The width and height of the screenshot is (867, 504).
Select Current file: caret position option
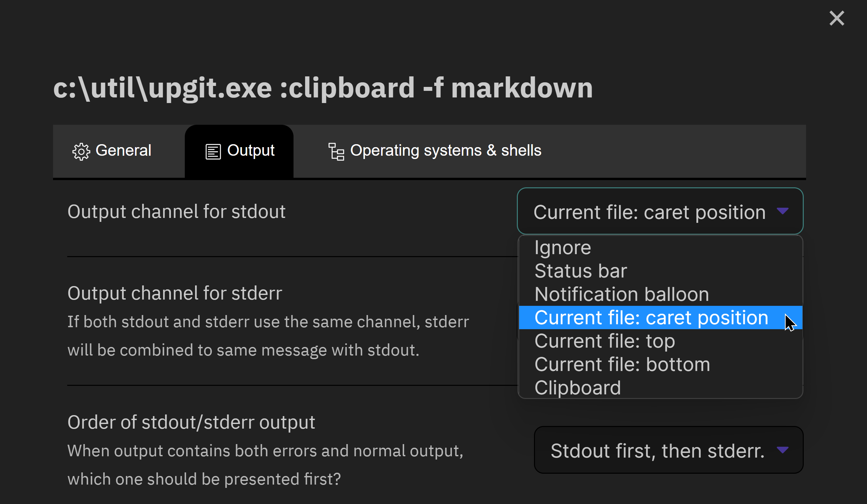(x=660, y=317)
